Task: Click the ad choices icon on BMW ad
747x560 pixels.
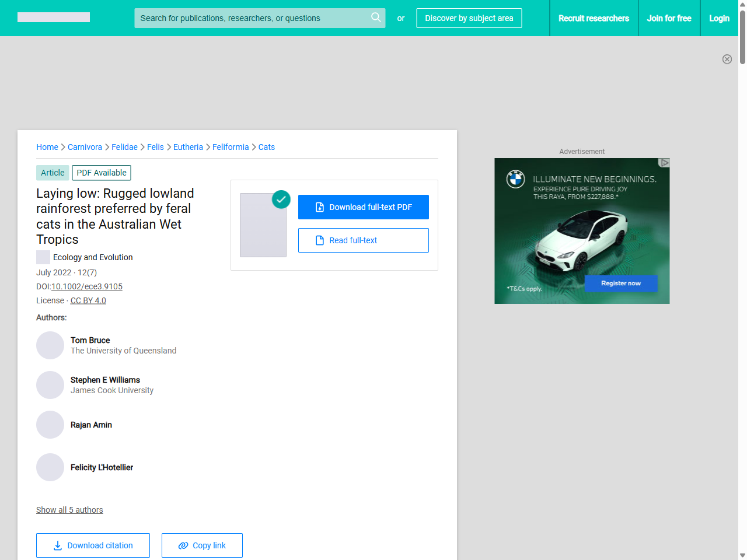Action: [664, 163]
